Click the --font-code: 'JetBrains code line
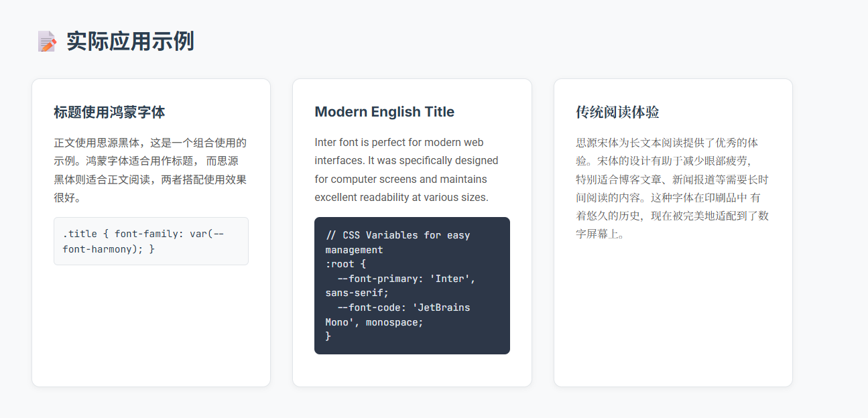The width and height of the screenshot is (868, 418). point(404,307)
